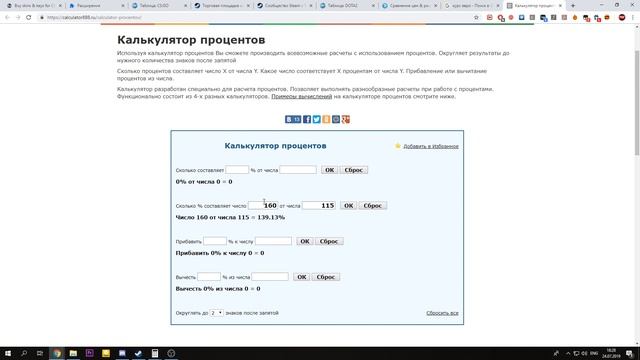The width and height of the screenshot is (640, 360).
Task: Close the Расширения tab
Action: coord(122,6)
